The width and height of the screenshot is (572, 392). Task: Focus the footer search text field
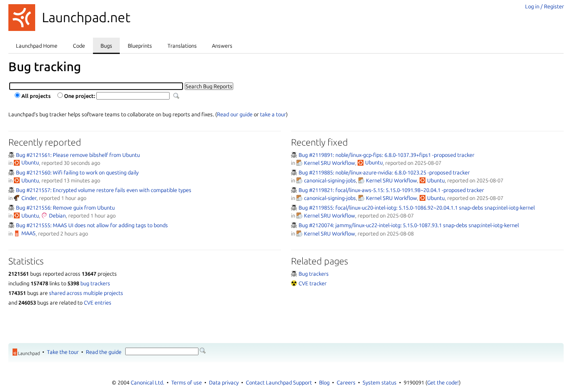162,351
